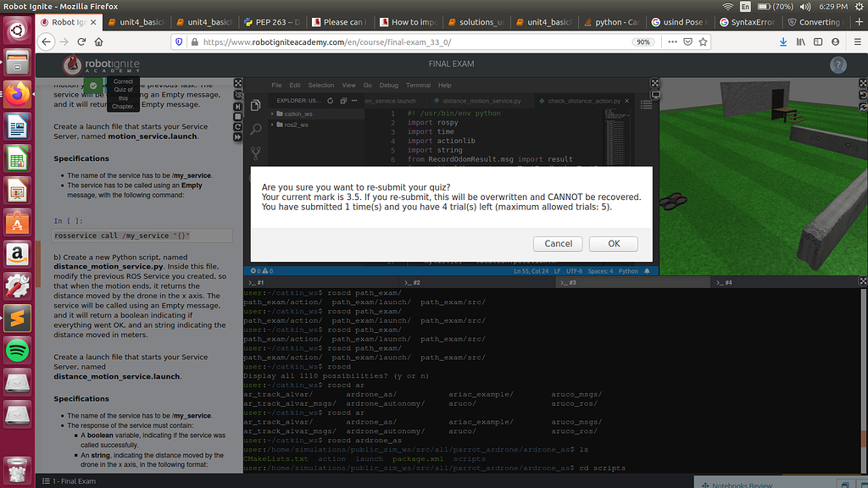Click the bookmark star in the address bar
Viewport: 868px width, 488px height.
pyautogui.click(x=704, y=42)
